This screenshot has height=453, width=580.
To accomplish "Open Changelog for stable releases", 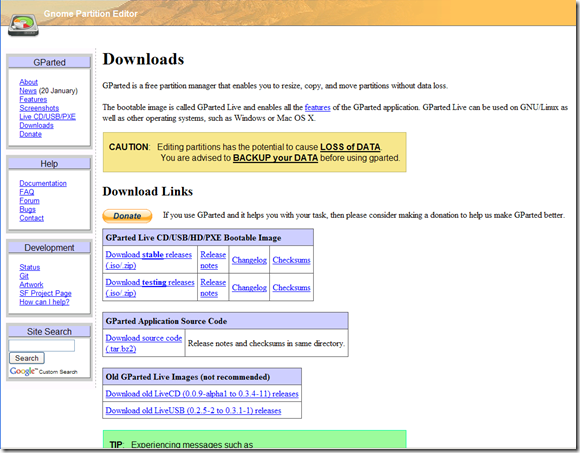I will point(249,260).
